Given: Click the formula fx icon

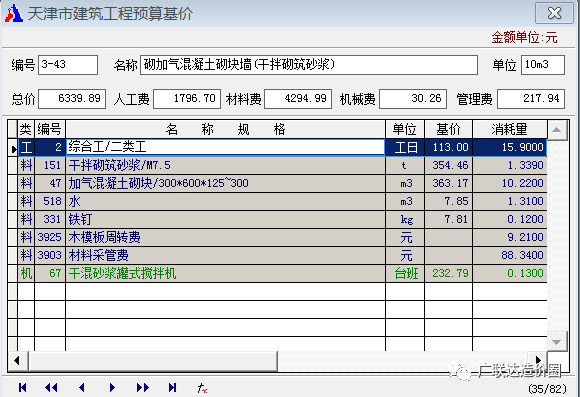Looking at the screenshot, I should (202, 388).
